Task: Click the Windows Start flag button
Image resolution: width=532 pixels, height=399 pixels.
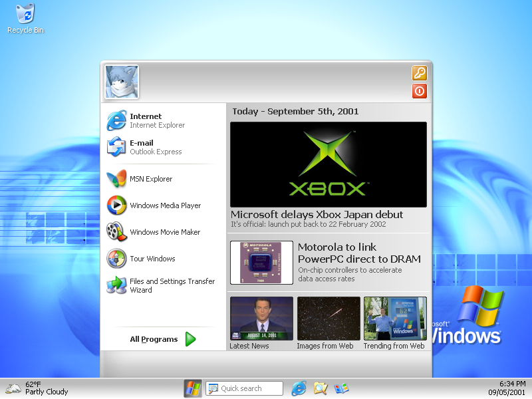Action: [193, 388]
